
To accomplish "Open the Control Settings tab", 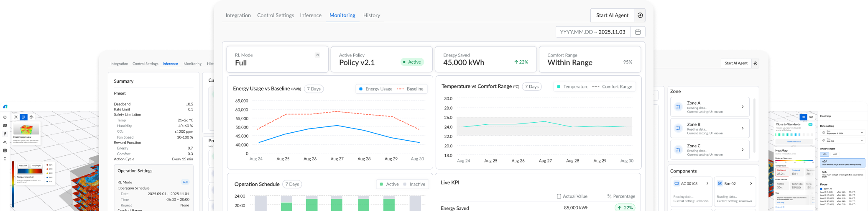I will pyautogui.click(x=276, y=15).
